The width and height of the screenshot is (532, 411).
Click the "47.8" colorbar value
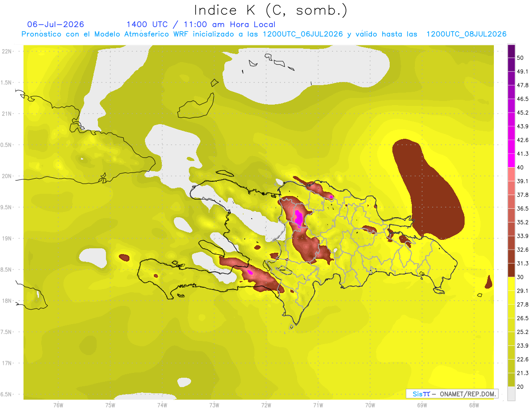523,85
